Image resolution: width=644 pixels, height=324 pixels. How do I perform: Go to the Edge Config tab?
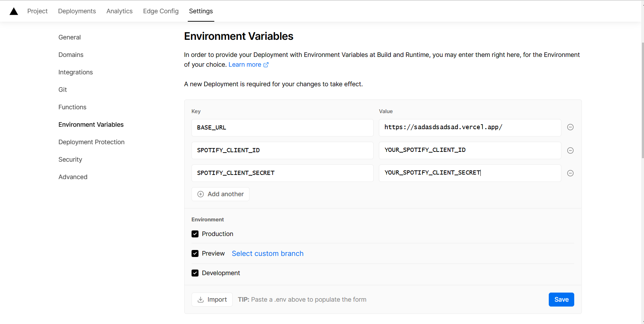coord(161,11)
